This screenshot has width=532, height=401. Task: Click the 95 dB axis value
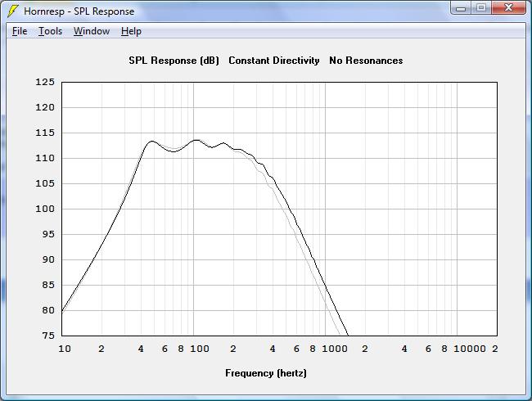[48, 234]
